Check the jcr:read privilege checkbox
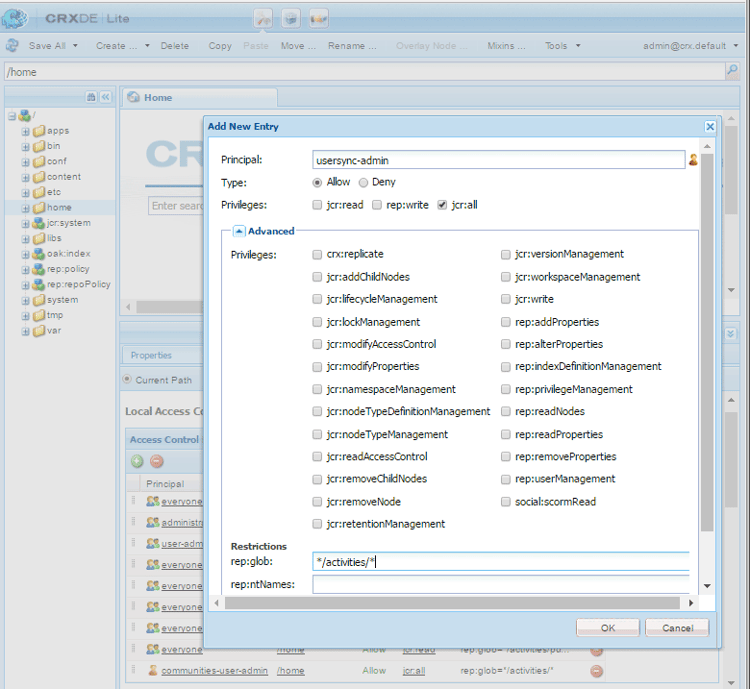The height and width of the screenshot is (689, 750). click(x=318, y=205)
